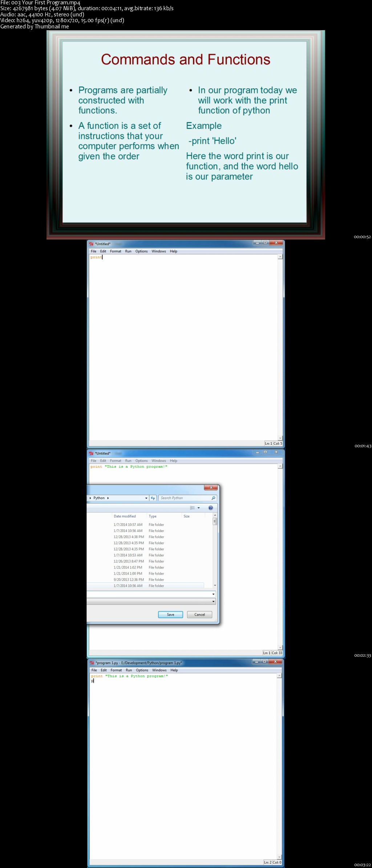
Task: Open the view options dropdown arrow in the Save dialog
Action: pyautogui.click(x=198, y=508)
